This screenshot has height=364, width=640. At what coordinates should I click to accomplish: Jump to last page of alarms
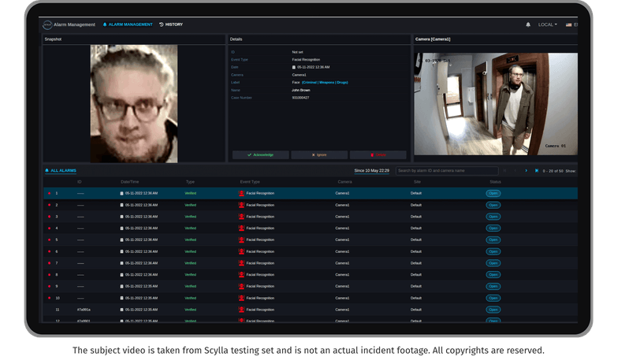[x=537, y=170]
